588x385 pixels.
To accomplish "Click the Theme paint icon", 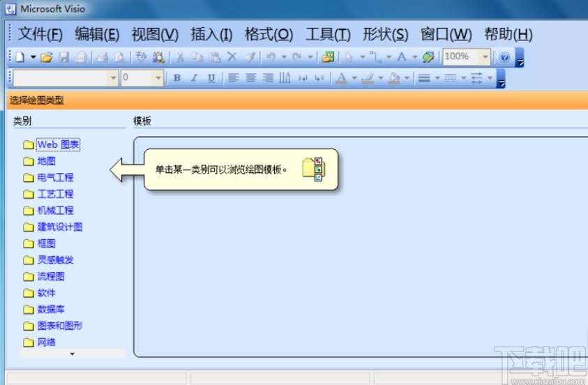I will tap(428, 57).
